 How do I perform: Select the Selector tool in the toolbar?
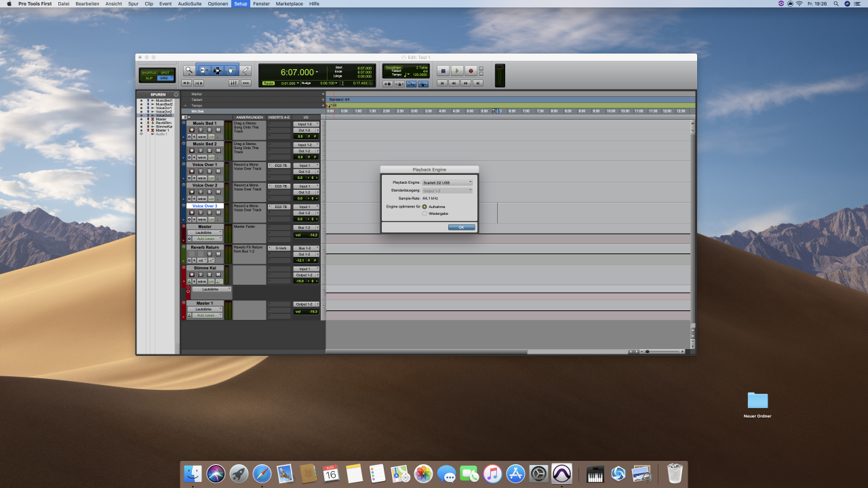(217, 70)
